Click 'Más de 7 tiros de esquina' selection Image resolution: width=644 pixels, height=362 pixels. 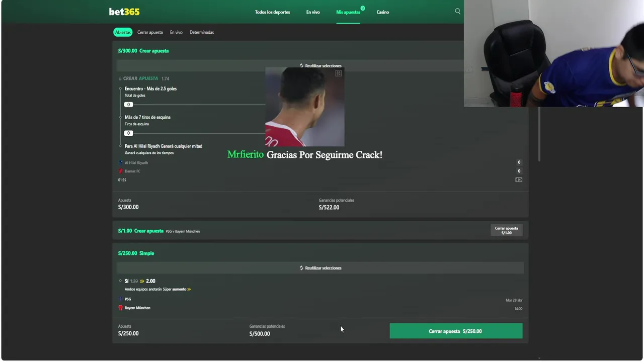tap(147, 117)
